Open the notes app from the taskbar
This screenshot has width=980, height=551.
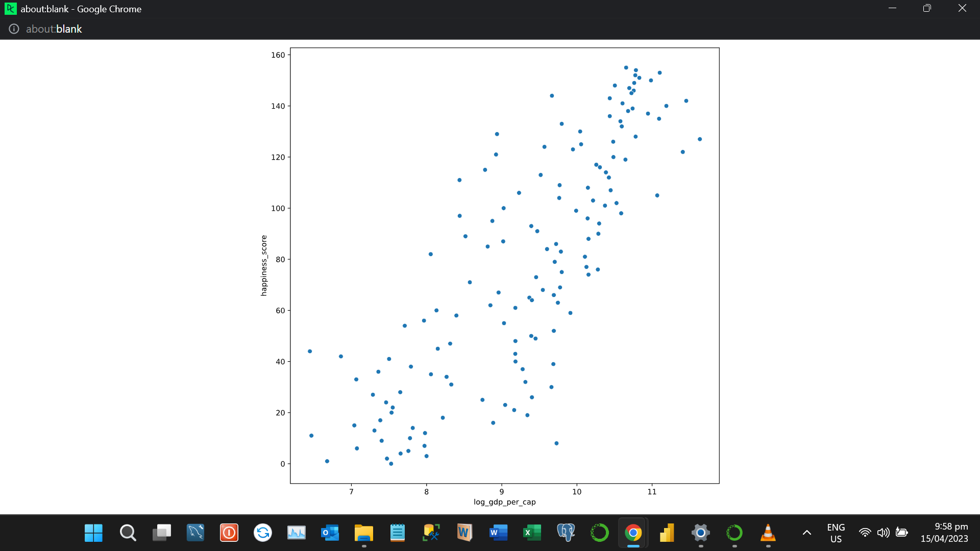pos(398,533)
